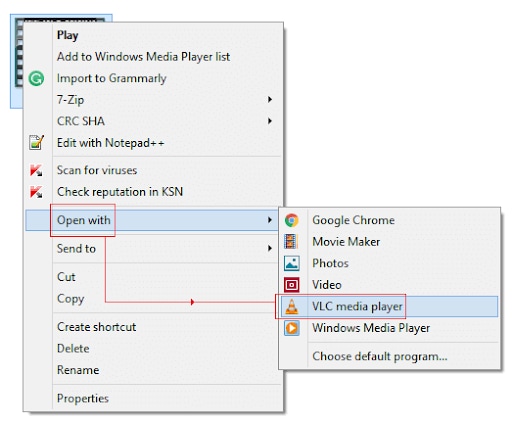
Task: Click Kaspersky icon beside Check reputation in KSN
Action: click(x=36, y=192)
